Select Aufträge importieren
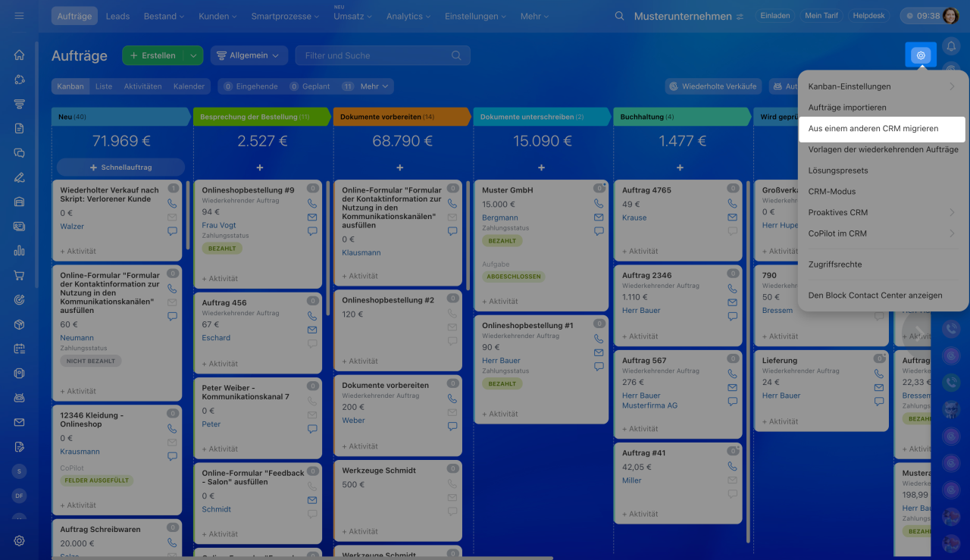Screen dimensions: 970x560 point(883,108)
